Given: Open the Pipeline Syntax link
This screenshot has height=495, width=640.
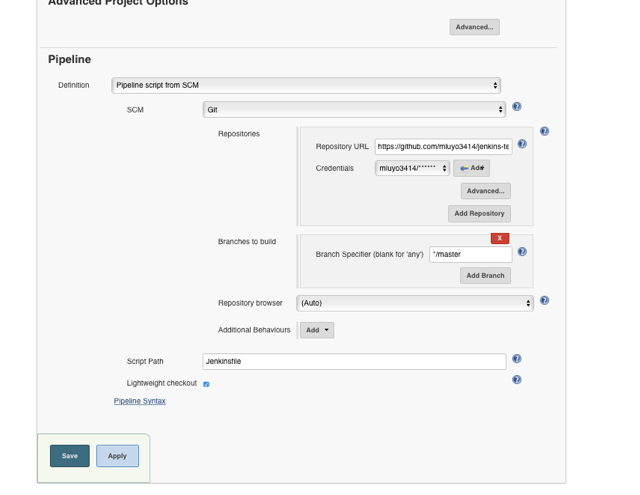Looking at the screenshot, I should 140,401.
